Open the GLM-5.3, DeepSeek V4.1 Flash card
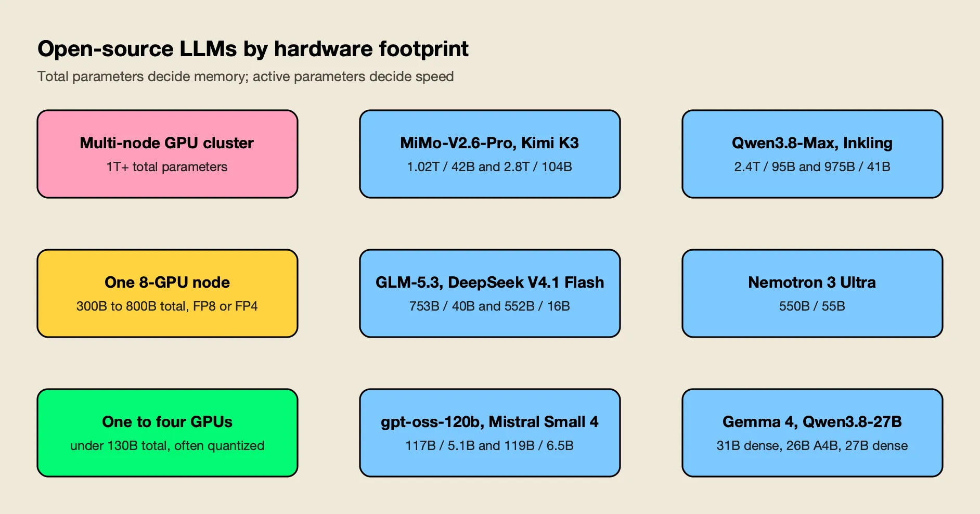The width and height of the screenshot is (980, 514). [x=490, y=293]
